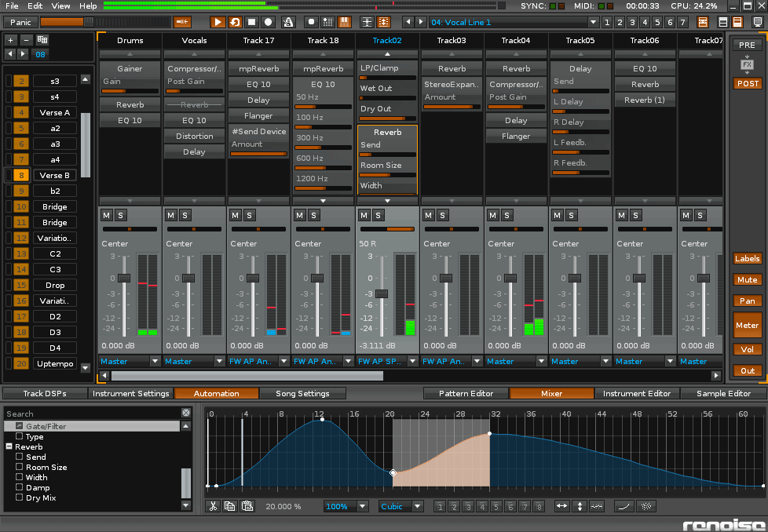Expand Track 18 DSP chain downward arrow
Image resolution: width=768 pixels, height=532 pixels.
pos(323,201)
